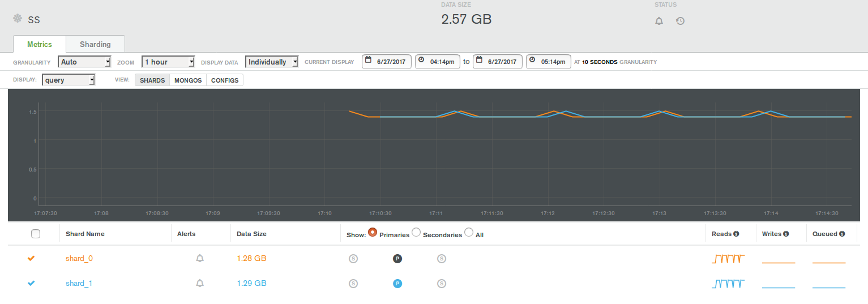Switch view to MONGOS
The height and width of the screenshot is (304, 868).
pyautogui.click(x=188, y=80)
